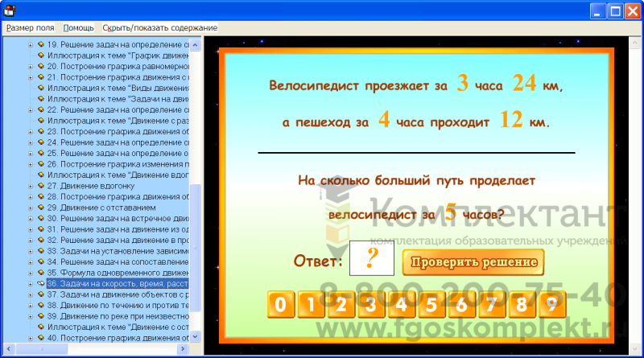Click content area scroll down arrow
This screenshot has height=358, width=644.
634,349
